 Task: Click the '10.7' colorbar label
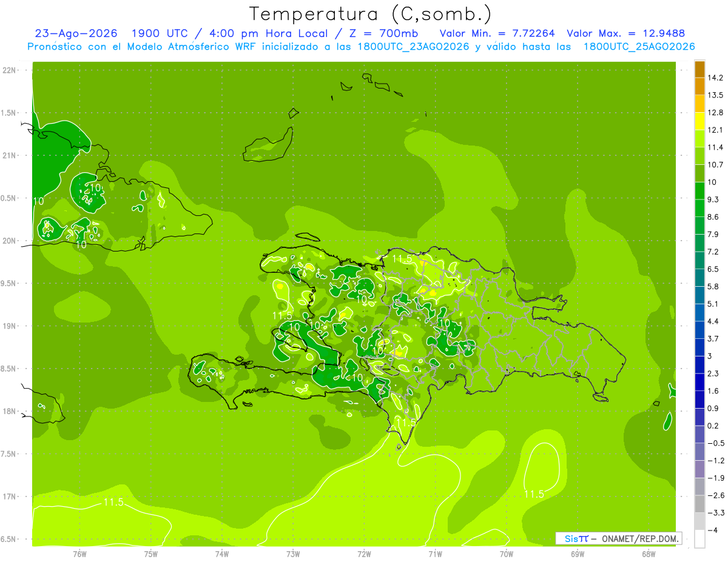[715, 165]
